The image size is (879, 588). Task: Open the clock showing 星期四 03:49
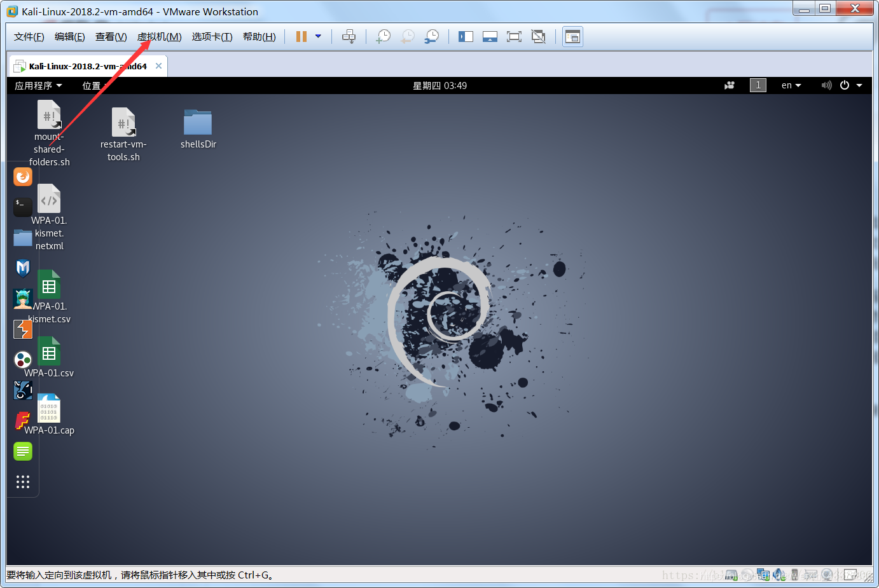point(439,86)
